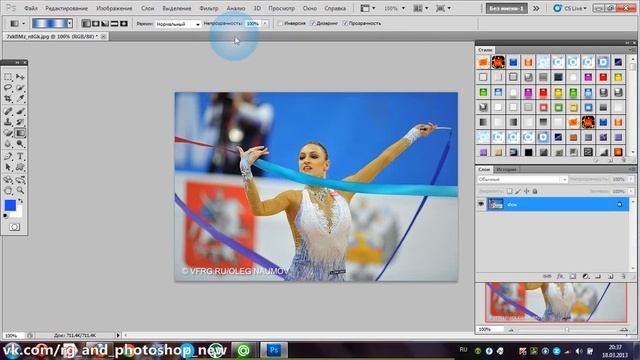Click the gradient preview in options bar
640x360 pixels.
49,24
